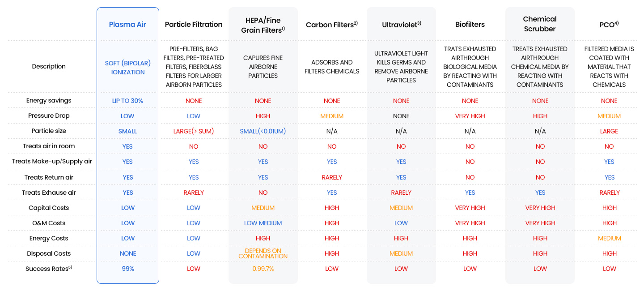The height and width of the screenshot is (291, 644).
Task: Click the Disposal Costs row label
Action: pos(49,253)
